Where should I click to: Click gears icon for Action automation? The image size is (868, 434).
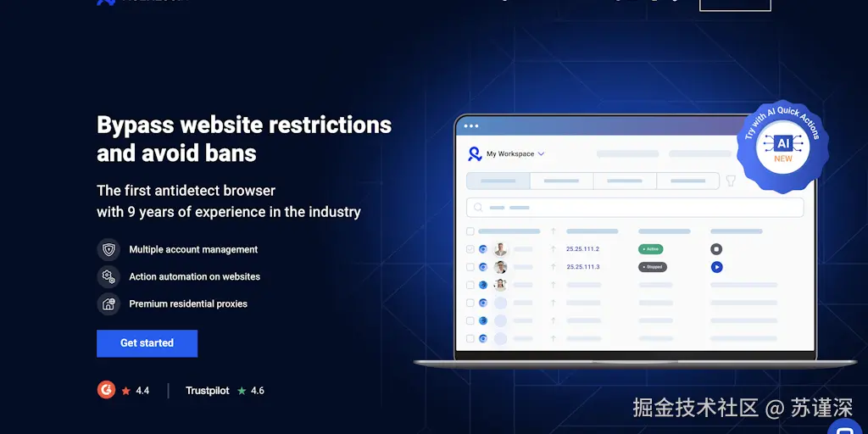coord(108,277)
